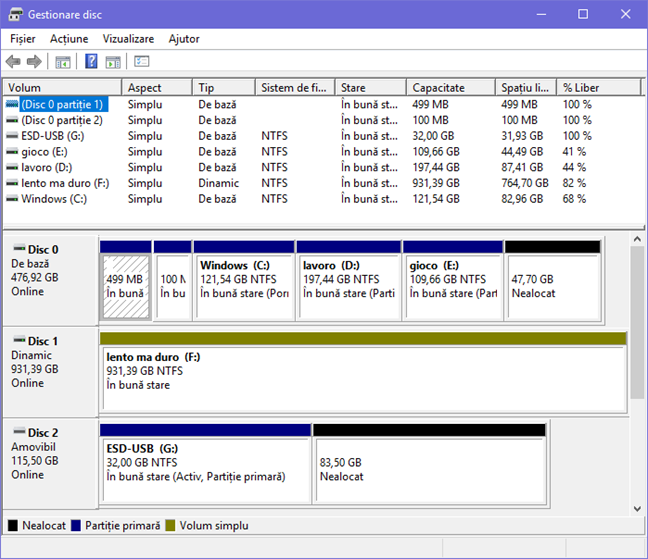Screen dimensions: 648x559
Task: Select the Windows (C:) partition block on Disc 0
Action: 244,286
